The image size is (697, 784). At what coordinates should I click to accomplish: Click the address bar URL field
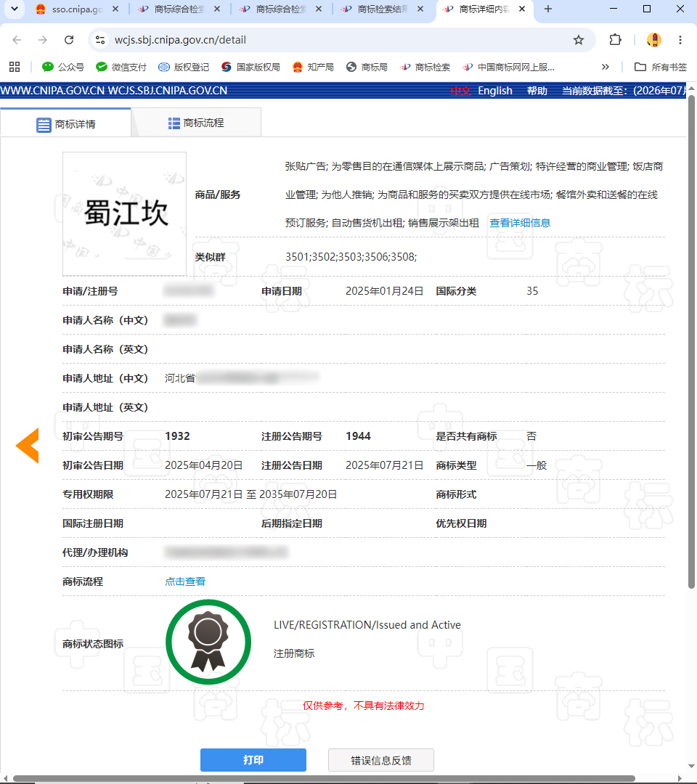point(340,40)
